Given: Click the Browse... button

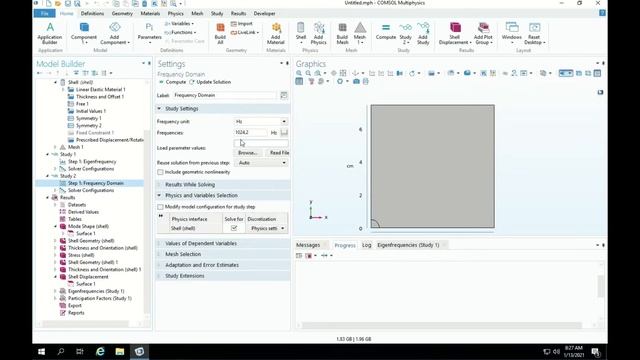Looking at the screenshot, I should pyautogui.click(x=248, y=153).
